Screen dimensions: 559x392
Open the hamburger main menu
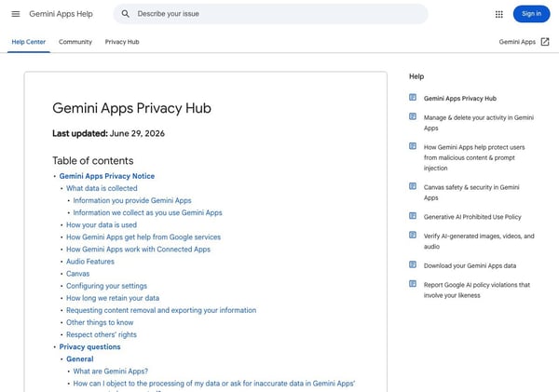(x=16, y=14)
